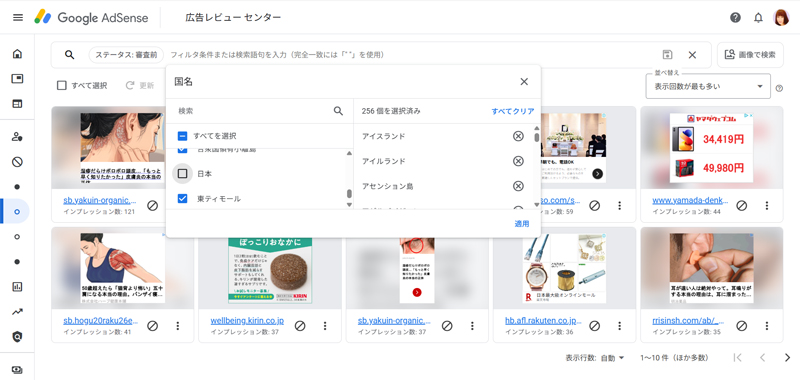
Task: Open the help icon in header
Action: 735,17
